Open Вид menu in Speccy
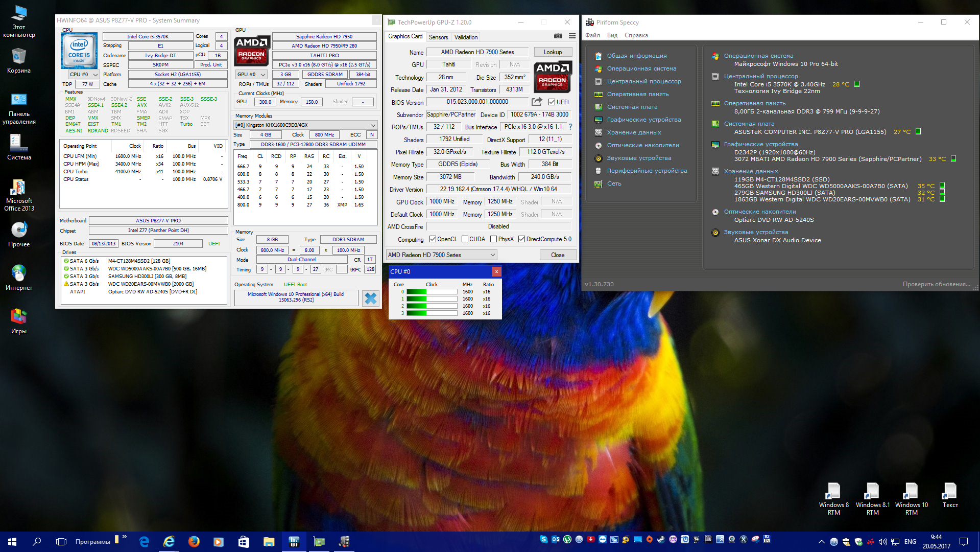 pos(612,35)
